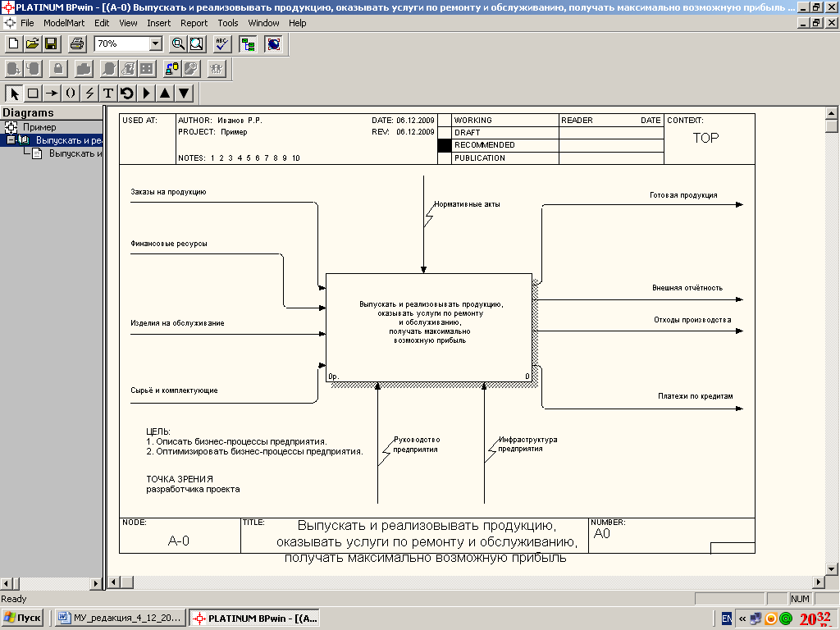This screenshot has height=630, width=840.
Task: Click the 70% zoom level field
Action: [x=121, y=44]
